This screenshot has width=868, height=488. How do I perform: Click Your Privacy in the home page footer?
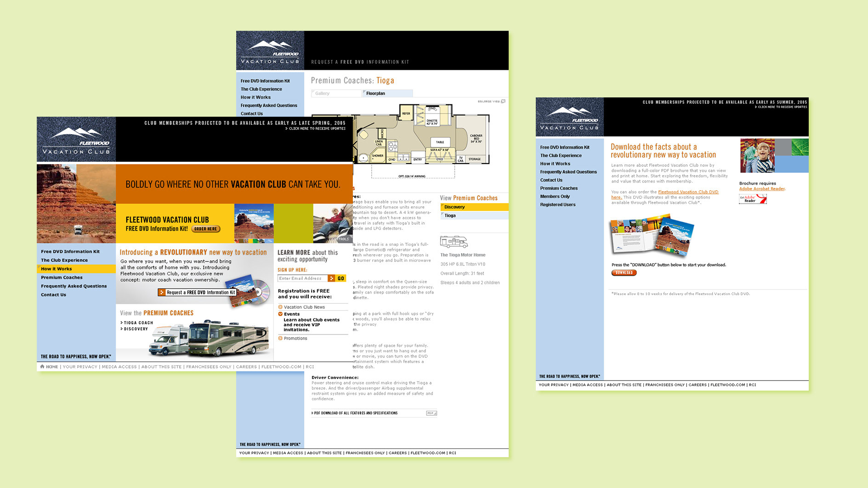(x=80, y=367)
